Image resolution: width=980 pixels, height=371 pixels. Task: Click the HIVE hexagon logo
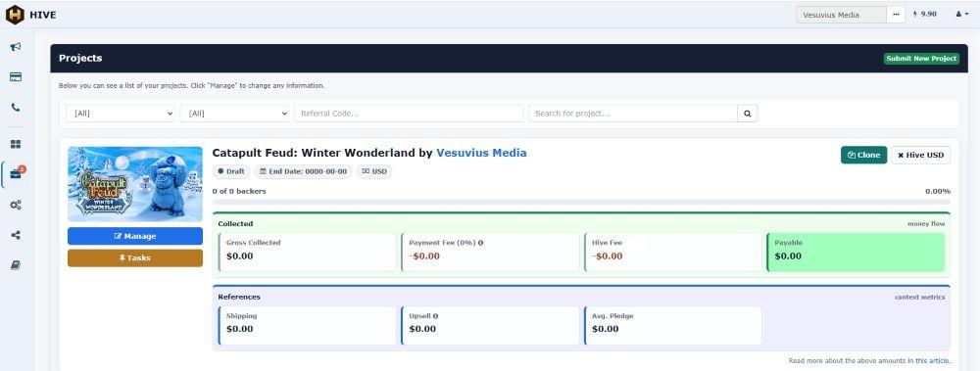15,15
